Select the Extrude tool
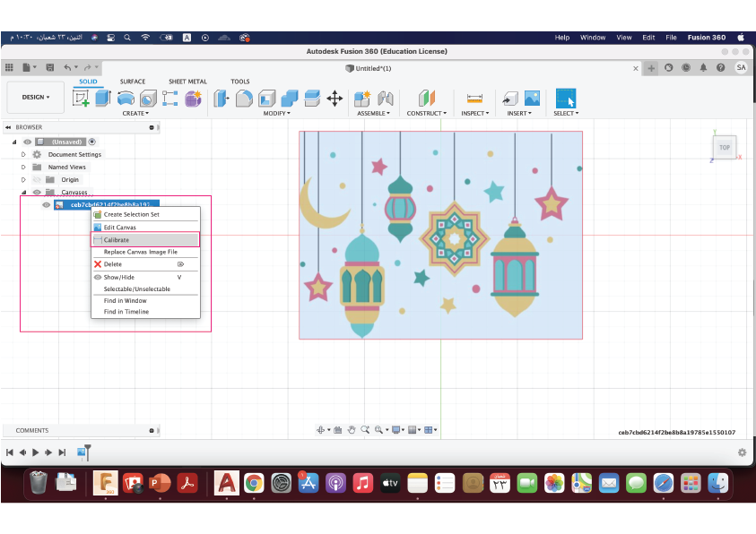Image resolution: width=756 pixels, height=534 pixels. pos(103,99)
